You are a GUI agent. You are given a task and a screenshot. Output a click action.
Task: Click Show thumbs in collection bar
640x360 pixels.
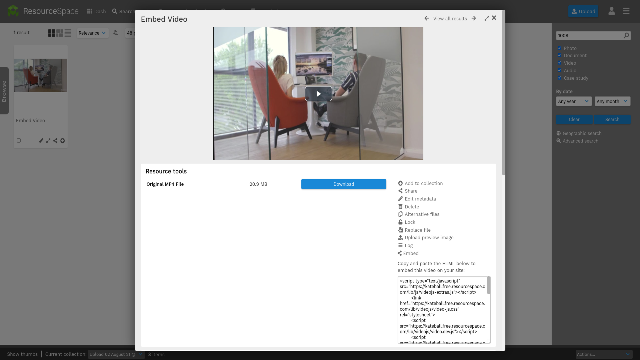pos(22,354)
